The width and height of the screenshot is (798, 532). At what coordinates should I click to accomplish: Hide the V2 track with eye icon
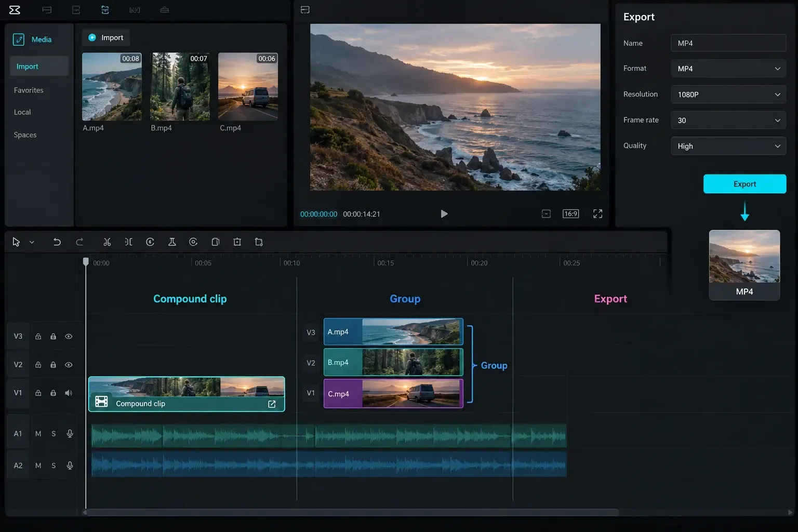[69, 365]
